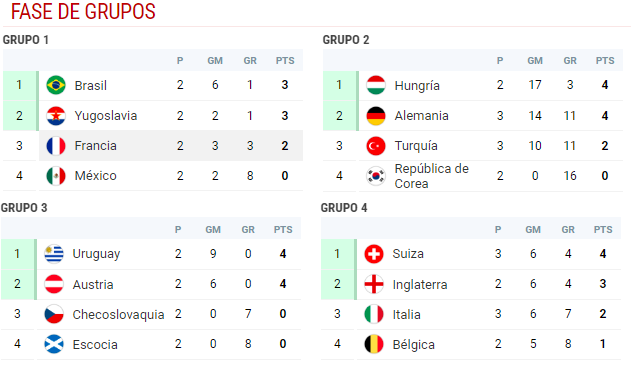Select the Turquía flag icon
This screenshot has height=365, width=632.
tap(376, 145)
